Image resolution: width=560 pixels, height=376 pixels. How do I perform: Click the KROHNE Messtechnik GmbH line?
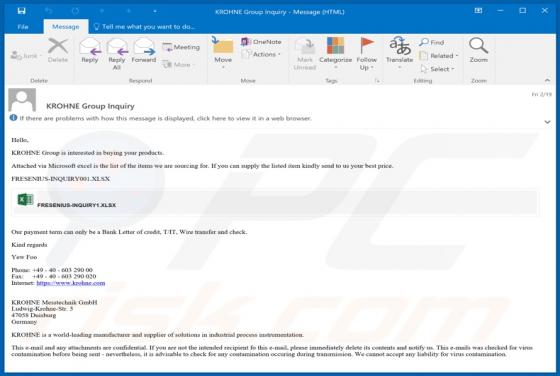(54, 302)
